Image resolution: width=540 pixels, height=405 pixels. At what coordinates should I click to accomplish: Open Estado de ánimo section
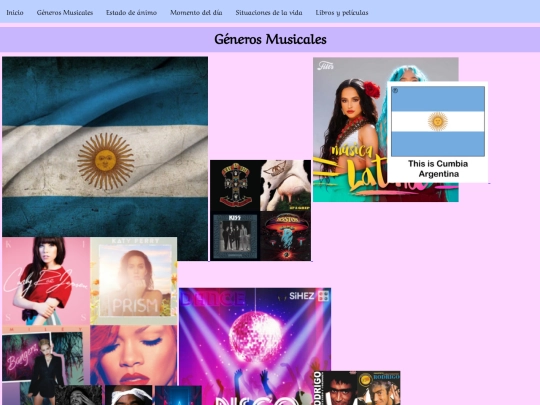coord(131,12)
